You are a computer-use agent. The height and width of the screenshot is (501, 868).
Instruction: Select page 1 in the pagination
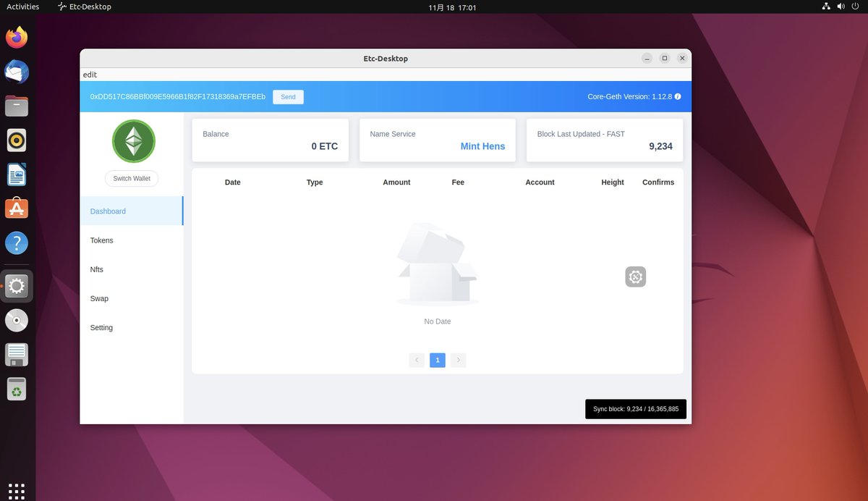438,360
